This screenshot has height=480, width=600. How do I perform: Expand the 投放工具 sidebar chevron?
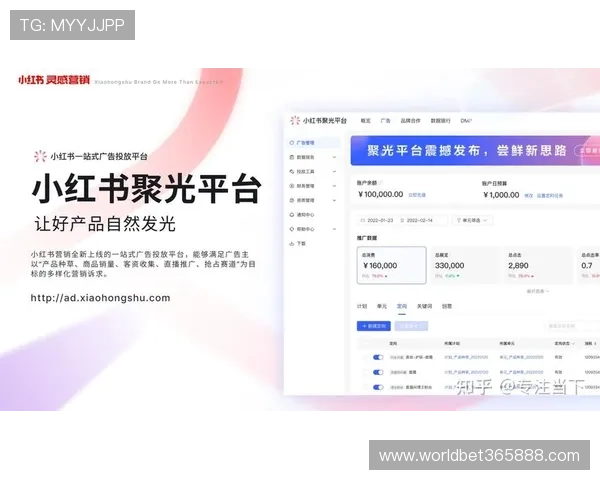(x=334, y=171)
